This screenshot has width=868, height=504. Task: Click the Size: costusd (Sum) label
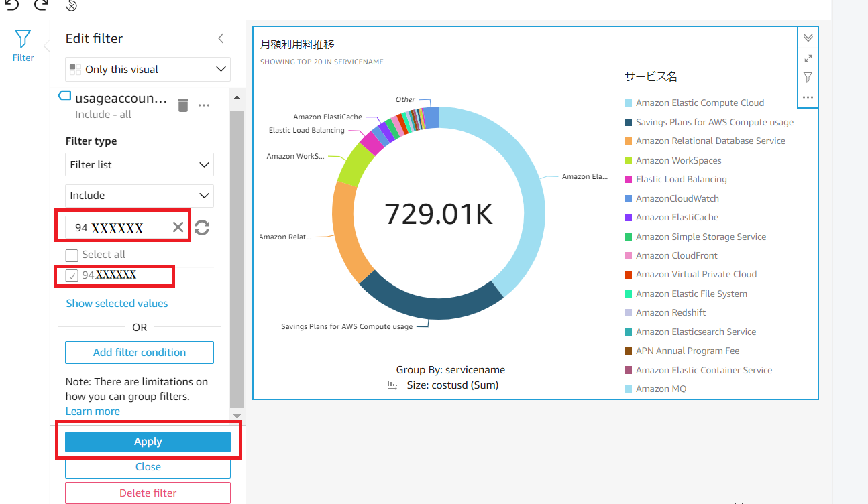[453, 385]
